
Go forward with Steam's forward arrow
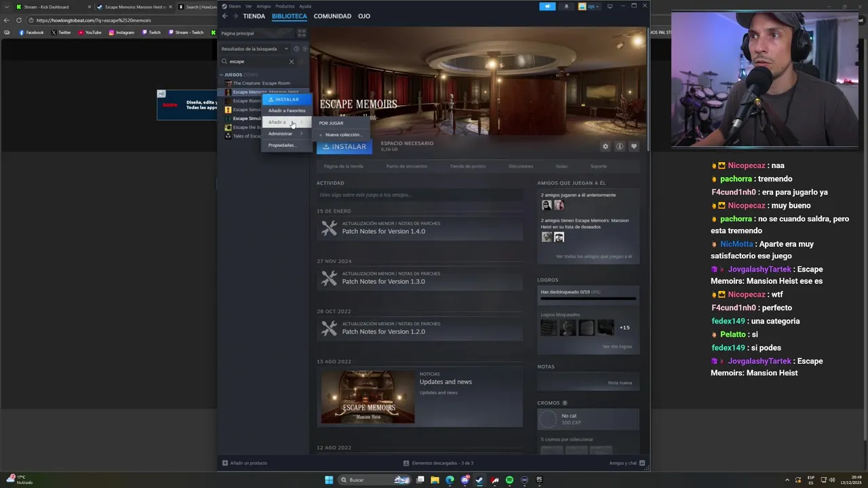[235, 16]
